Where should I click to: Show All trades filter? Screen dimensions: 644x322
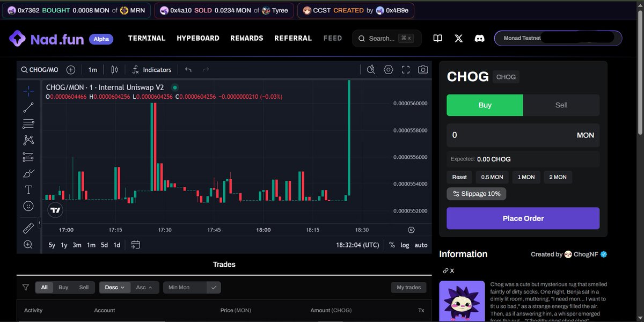(x=44, y=288)
